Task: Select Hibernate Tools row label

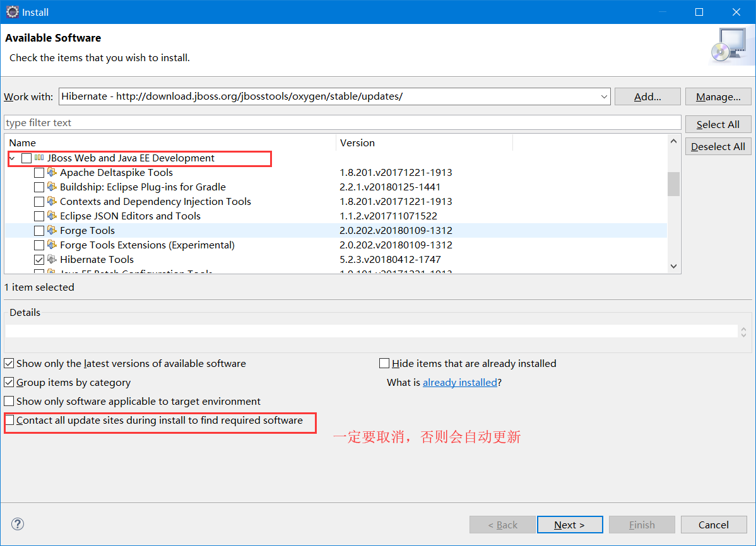Action: click(97, 259)
